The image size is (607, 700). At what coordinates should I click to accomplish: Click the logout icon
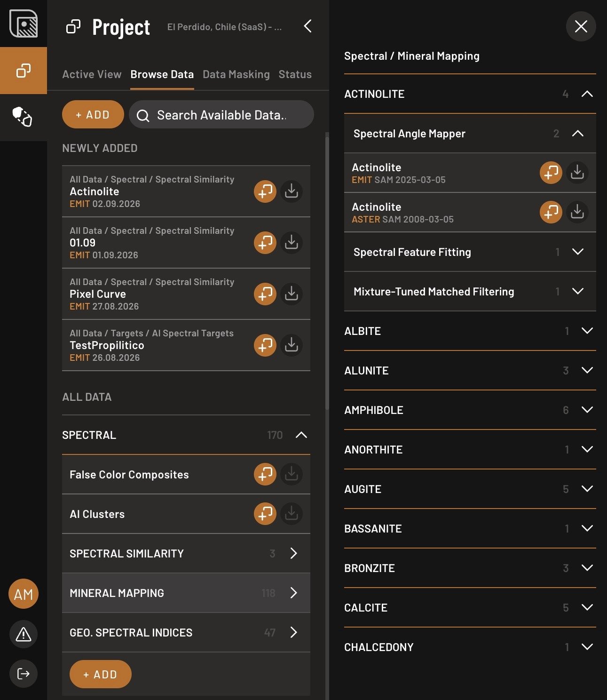24,674
